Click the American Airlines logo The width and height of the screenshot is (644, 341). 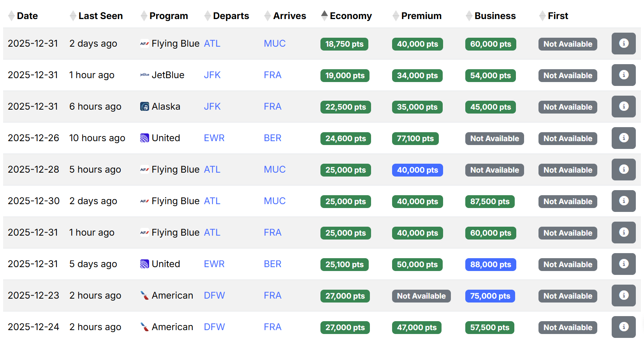point(144,296)
